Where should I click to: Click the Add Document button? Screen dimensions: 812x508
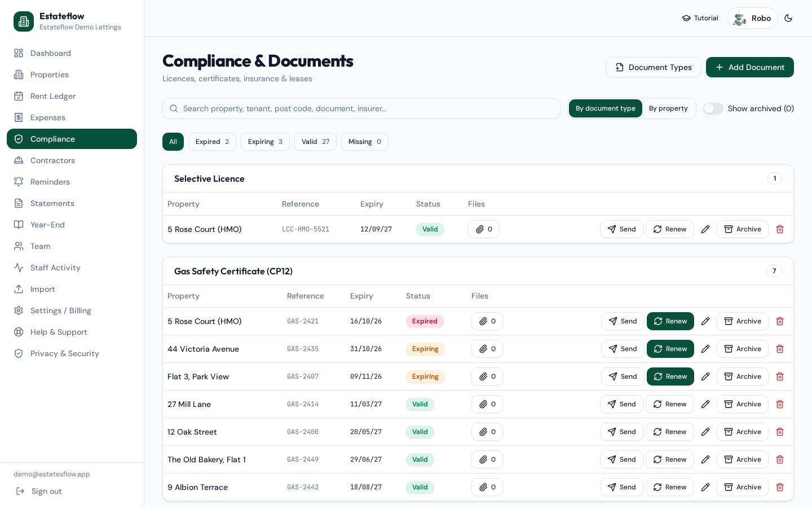tap(750, 67)
